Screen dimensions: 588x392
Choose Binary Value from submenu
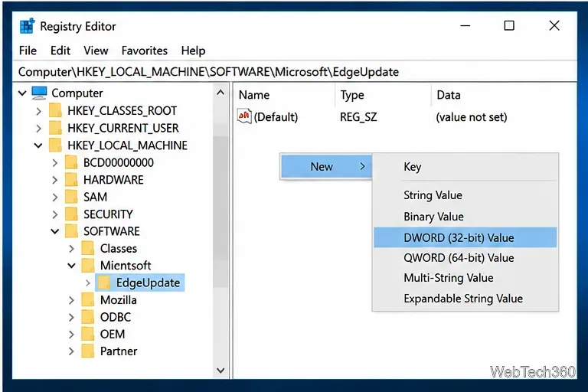(x=465, y=217)
